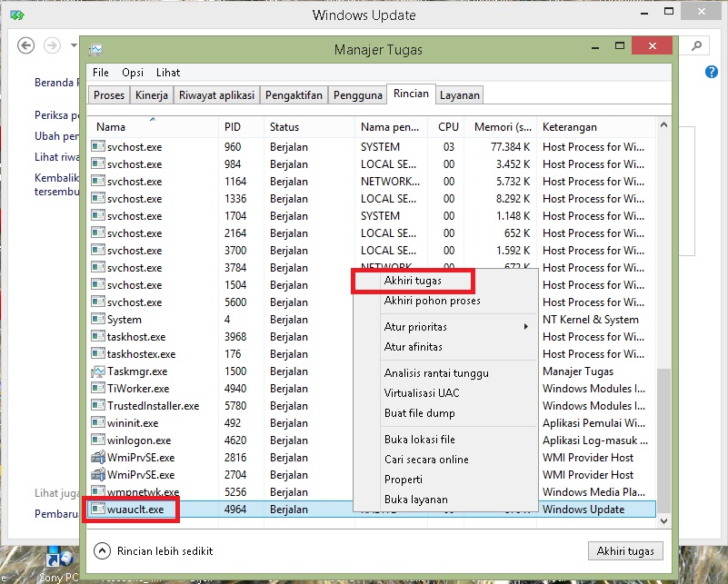Click the winlogon.exe process icon

(x=100, y=440)
